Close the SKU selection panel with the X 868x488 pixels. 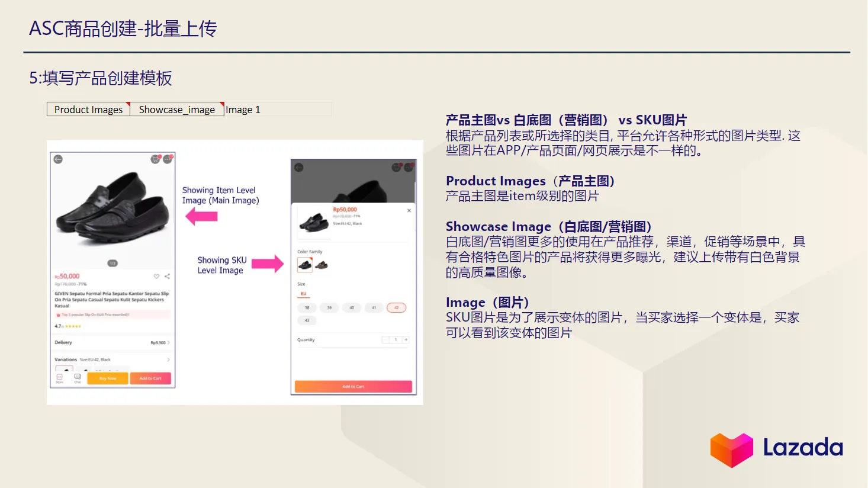pyautogui.click(x=409, y=210)
